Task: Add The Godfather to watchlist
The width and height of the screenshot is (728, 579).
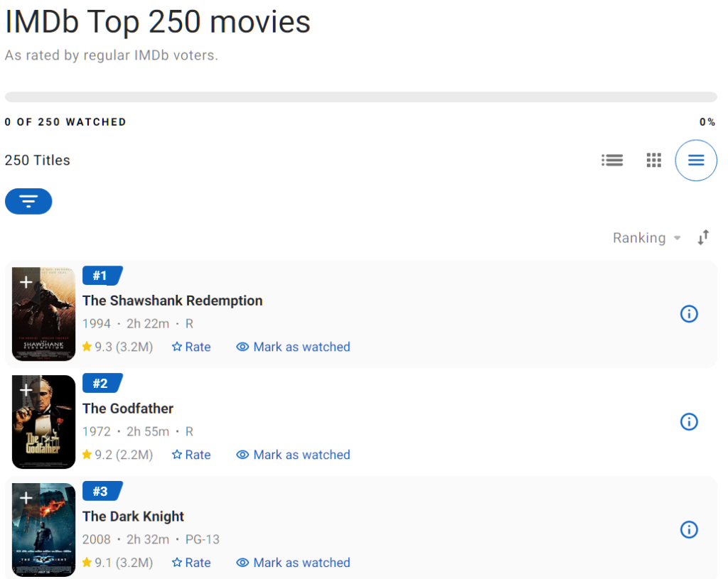Action: click(x=26, y=390)
